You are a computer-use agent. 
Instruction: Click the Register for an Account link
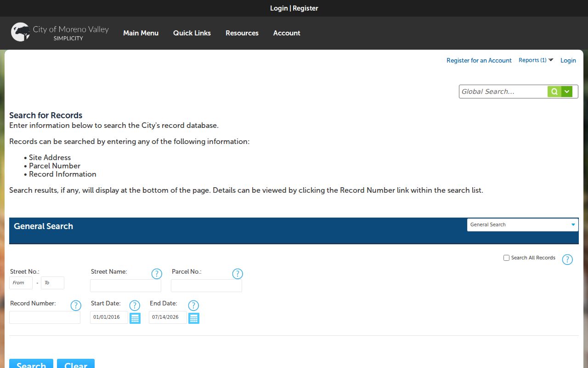tap(479, 60)
